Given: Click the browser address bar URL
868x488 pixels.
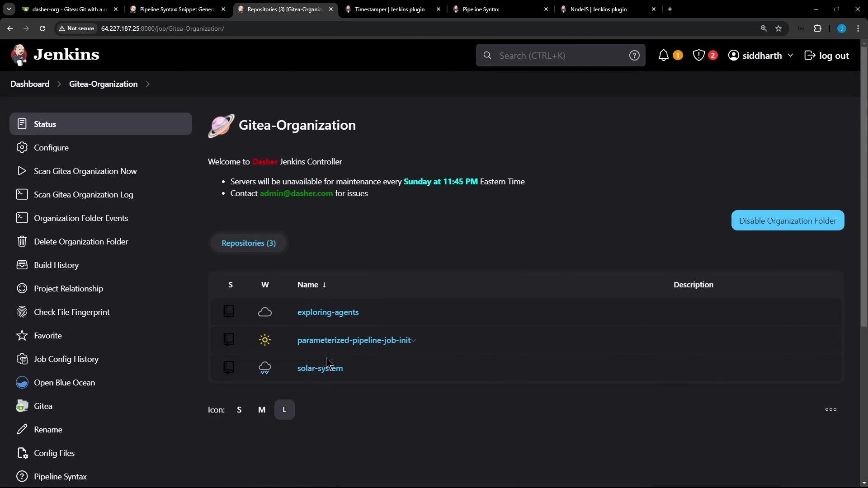Looking at the screenshot, I should coord(163,28).
